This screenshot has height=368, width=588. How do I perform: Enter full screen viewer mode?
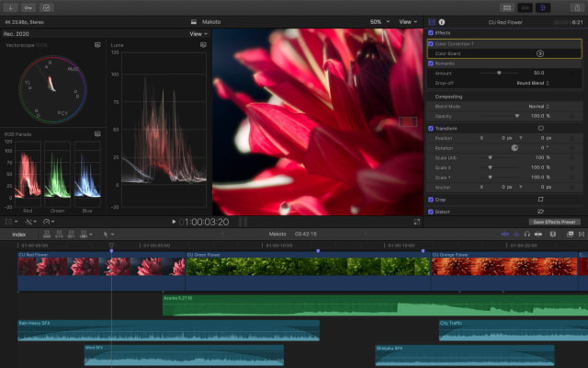pyautogui.click(x=416, y=222)
